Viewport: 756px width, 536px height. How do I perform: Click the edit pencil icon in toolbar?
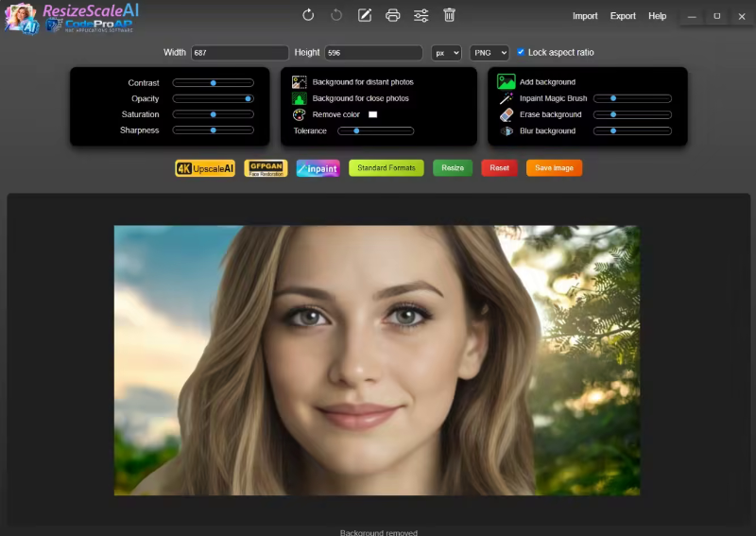coord(365,15)
